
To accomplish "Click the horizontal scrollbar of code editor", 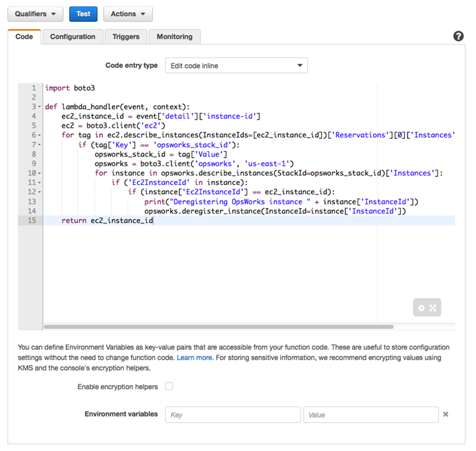I will pyautogui.click(x=219, y=327).
